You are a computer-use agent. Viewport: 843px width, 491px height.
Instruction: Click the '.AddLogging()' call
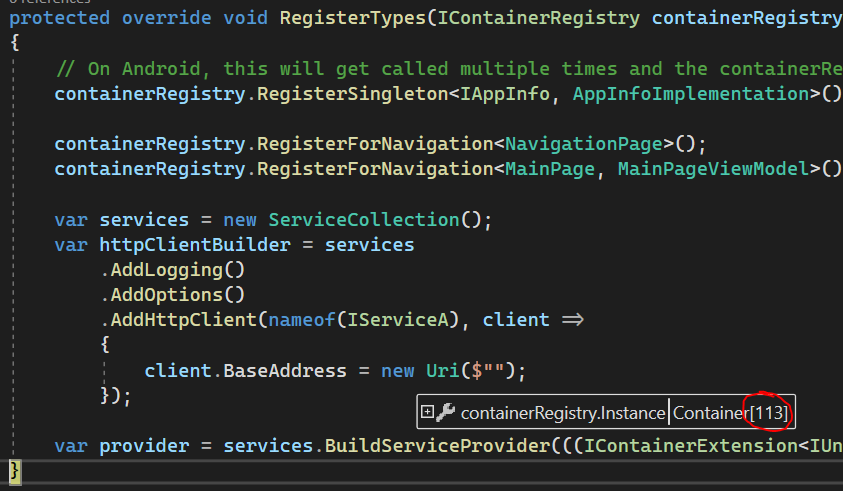[x=173, y=270]
